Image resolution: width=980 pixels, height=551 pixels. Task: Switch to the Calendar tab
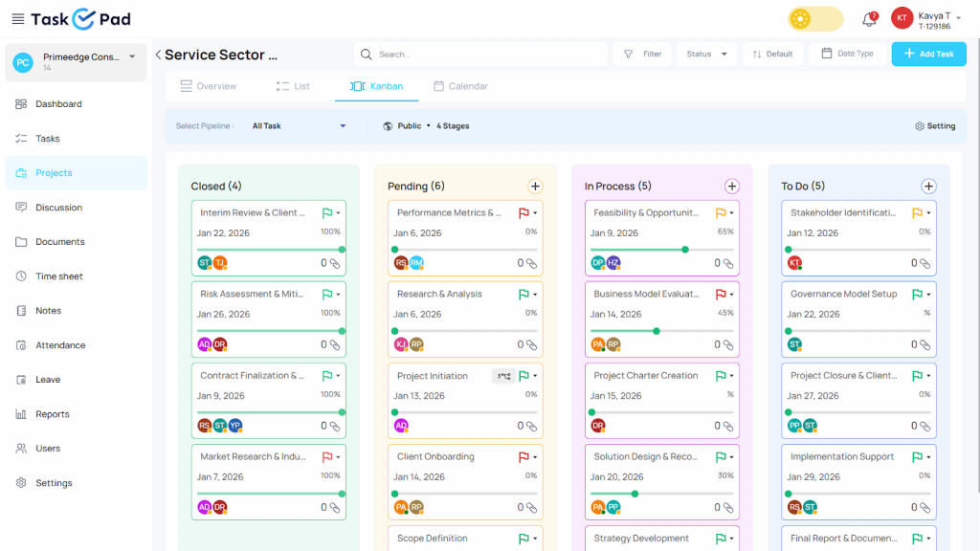[460, 86]
